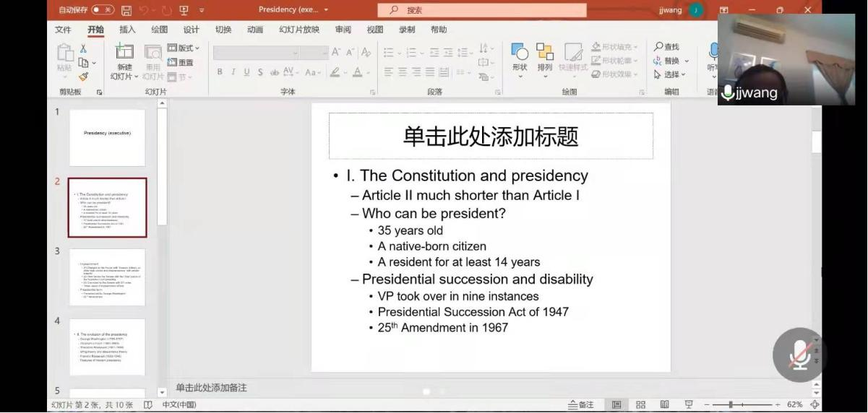The image size is (868, 413).
Task: Click the Reset (重置) button
Action: (x=181, y=63)
